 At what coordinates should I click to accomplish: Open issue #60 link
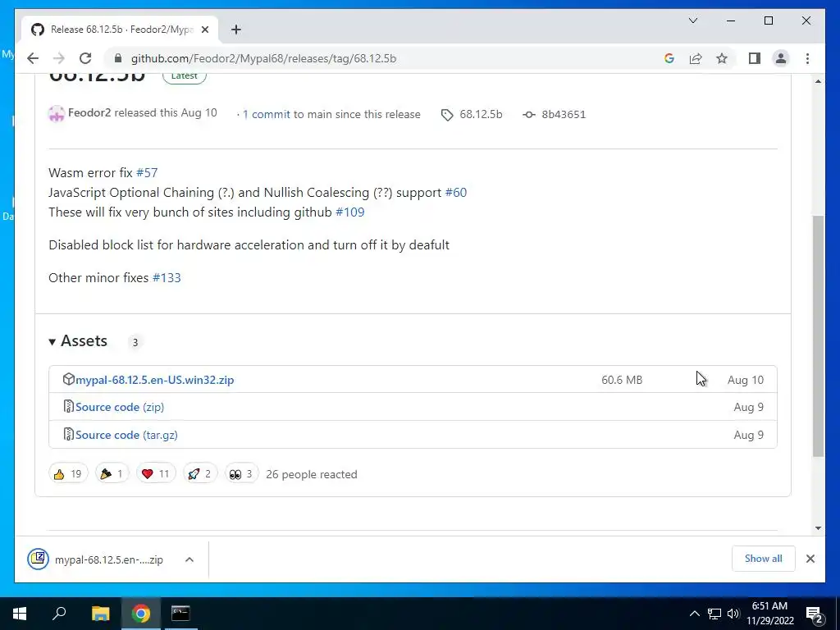tap(456, 192)
